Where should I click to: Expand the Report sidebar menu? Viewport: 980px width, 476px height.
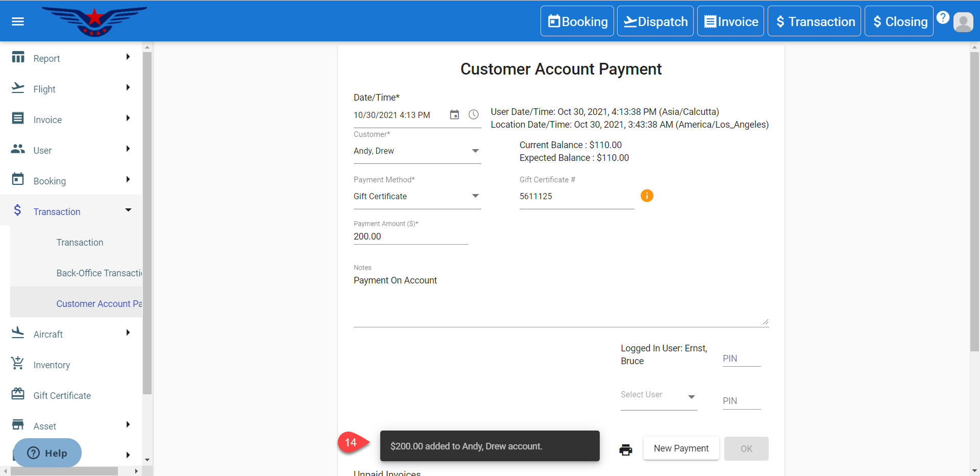[71, 58]
